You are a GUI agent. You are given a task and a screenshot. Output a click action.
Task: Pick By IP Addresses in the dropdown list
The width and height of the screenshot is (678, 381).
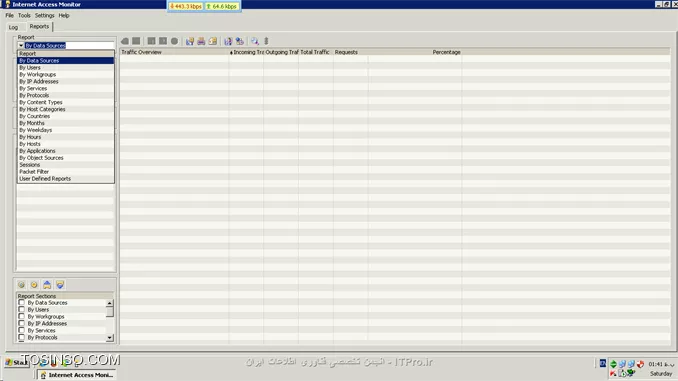[66, 81]
